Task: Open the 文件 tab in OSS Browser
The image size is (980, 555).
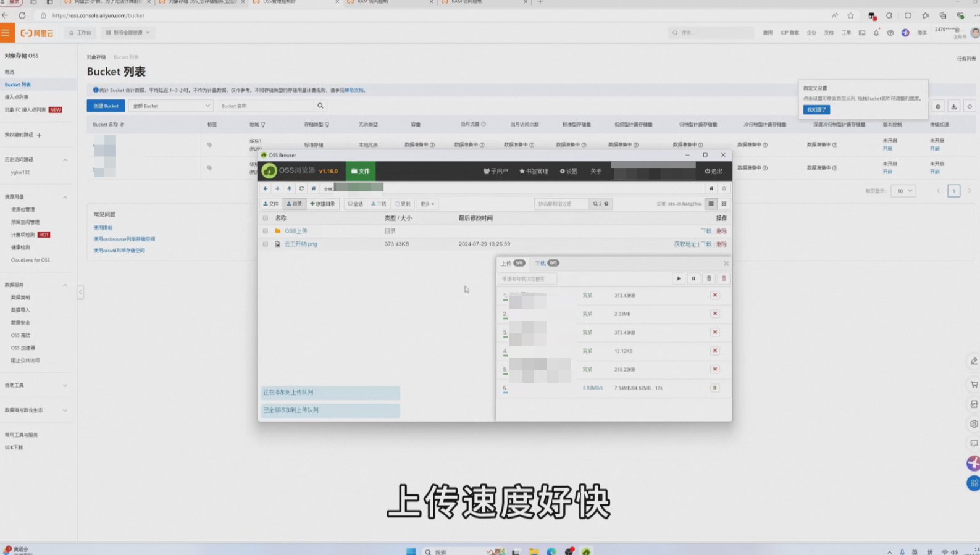Action: pyautogui.click(x=361, y=171)
